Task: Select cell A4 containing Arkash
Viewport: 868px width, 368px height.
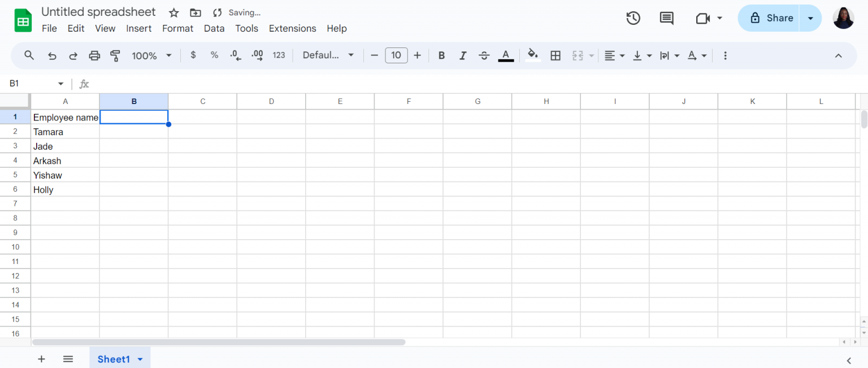Action: 66,161
